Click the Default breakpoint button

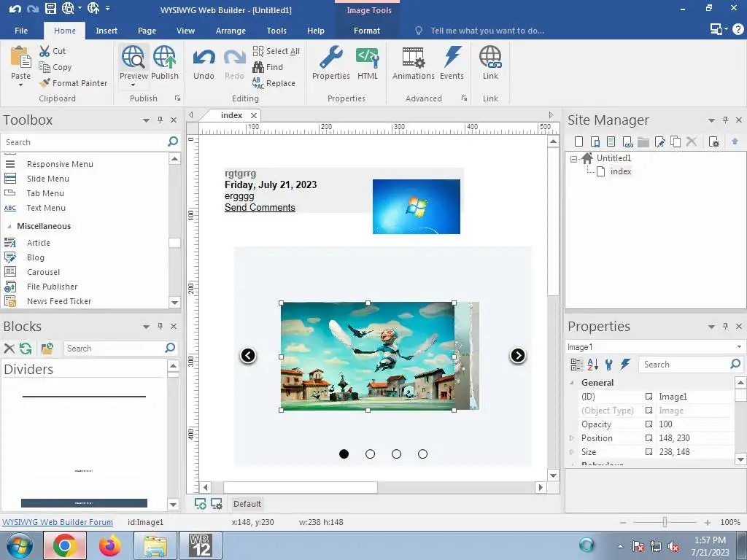pos(247,504)
